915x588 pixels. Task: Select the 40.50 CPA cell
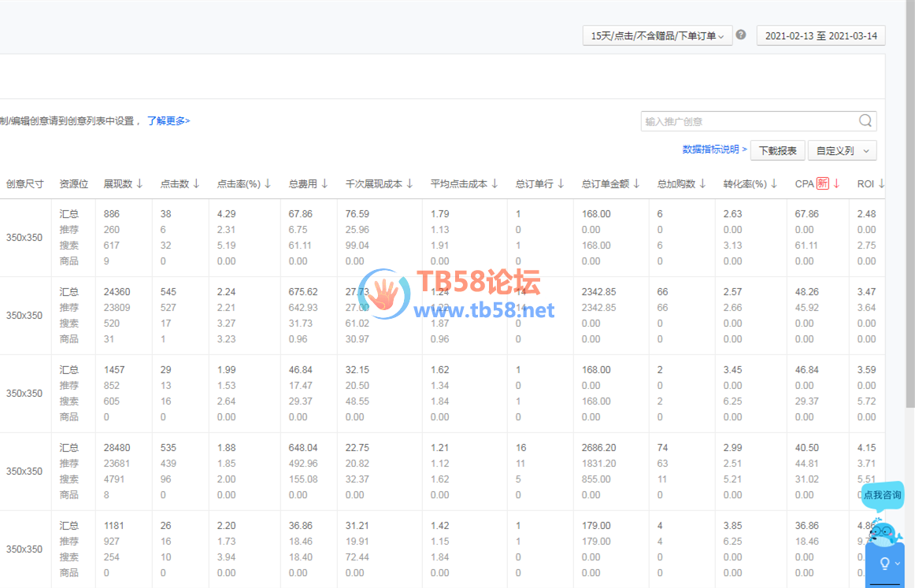806,447
